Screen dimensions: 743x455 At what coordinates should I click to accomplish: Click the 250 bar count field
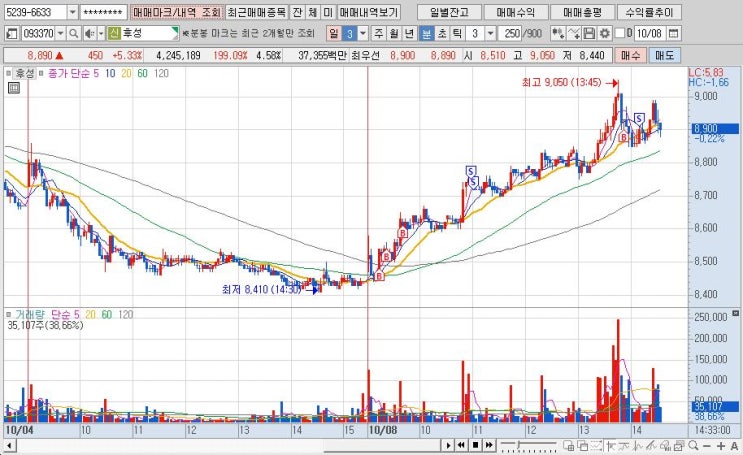tap(510, 34)
